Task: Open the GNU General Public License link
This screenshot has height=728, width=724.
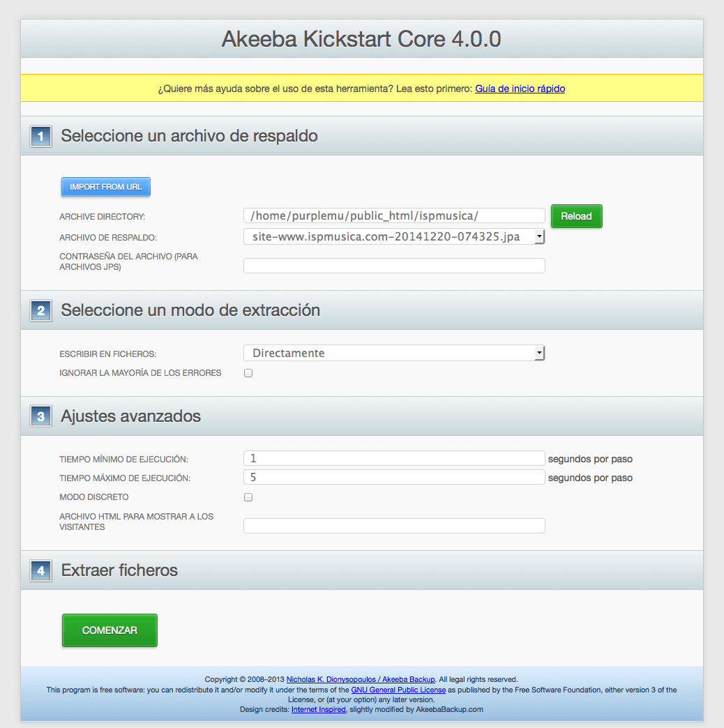Action: tap(398, 690)
